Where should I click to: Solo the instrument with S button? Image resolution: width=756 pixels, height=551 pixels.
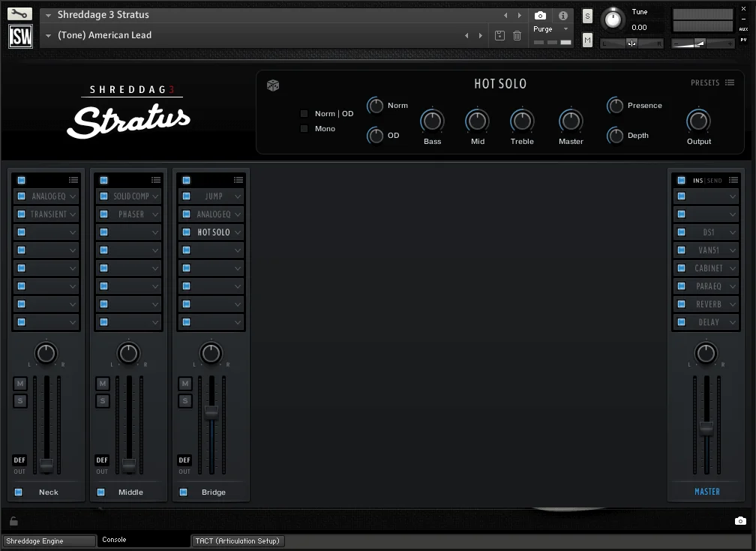(587, 16)
